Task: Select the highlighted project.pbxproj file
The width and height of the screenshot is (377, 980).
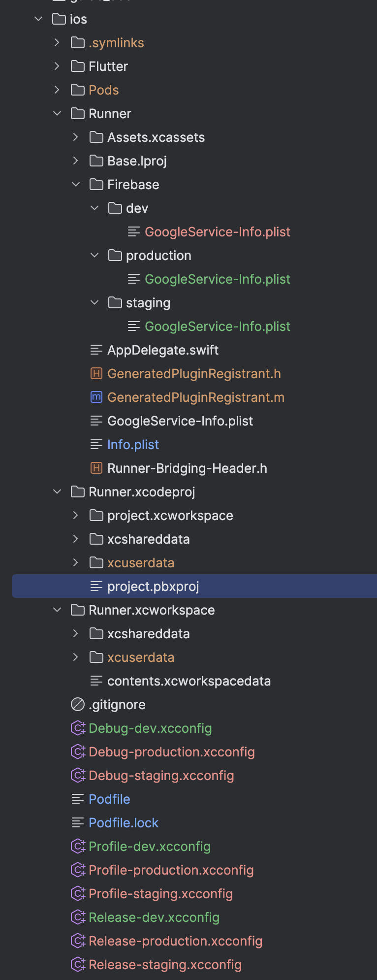Action: [x=153, y=587]
